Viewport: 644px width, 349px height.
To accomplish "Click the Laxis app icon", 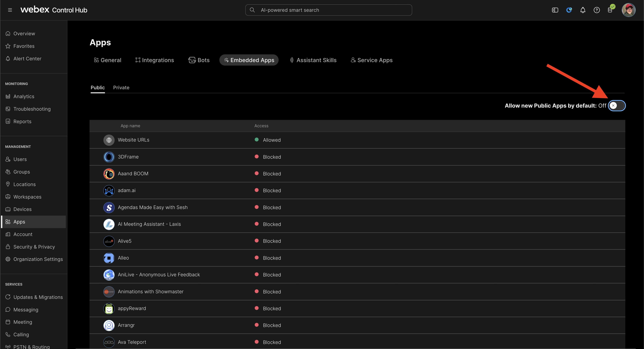I will [109, 224].
